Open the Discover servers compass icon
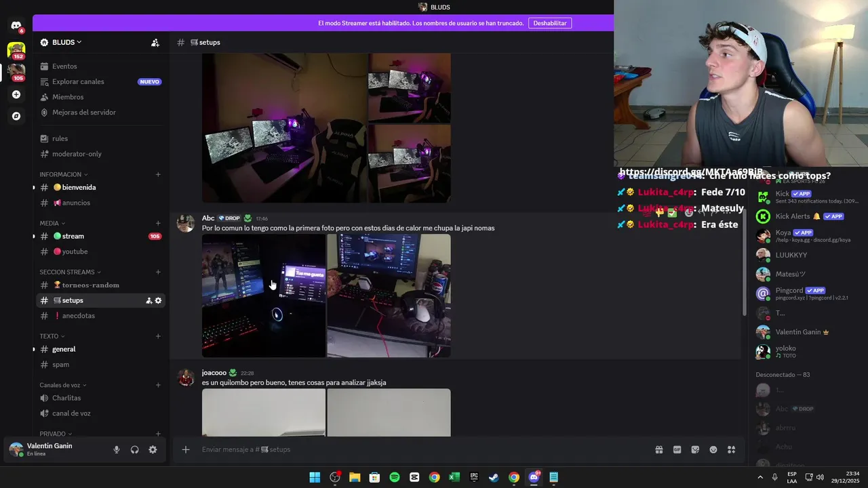Image resolution: width=868 pixels, height=488 pixels. [x=16, y=116]
